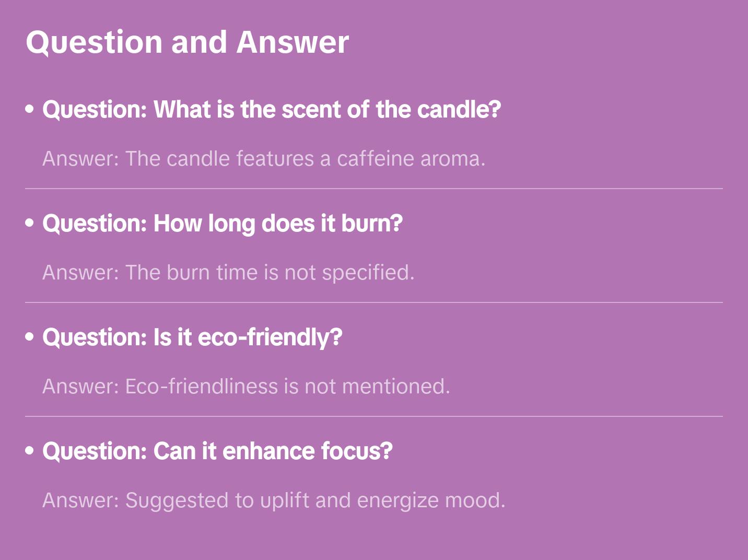Click the answer about burn time not specified
The image size is (748, 560).
228,273
